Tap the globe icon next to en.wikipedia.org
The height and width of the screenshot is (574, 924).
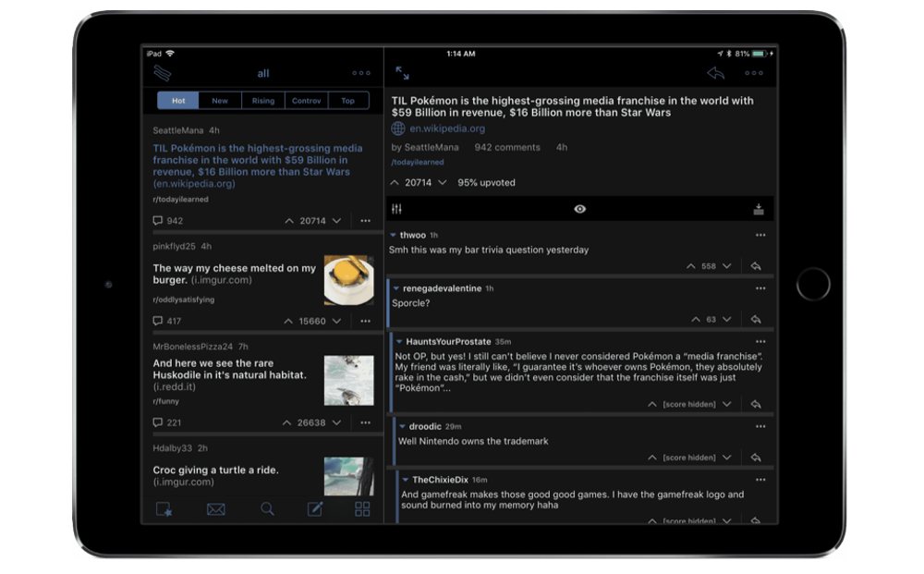398,128
